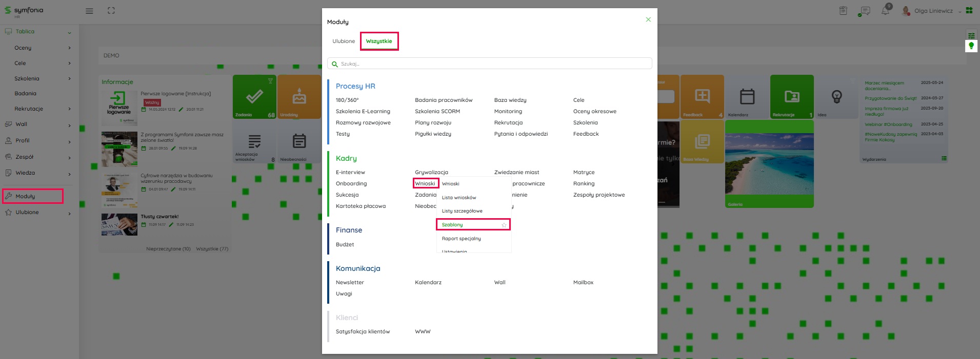Image resolution: width=980 pixels, height=359 pixels.
Task: Expand the Oceny item in the sidebar
Action: 69,48
